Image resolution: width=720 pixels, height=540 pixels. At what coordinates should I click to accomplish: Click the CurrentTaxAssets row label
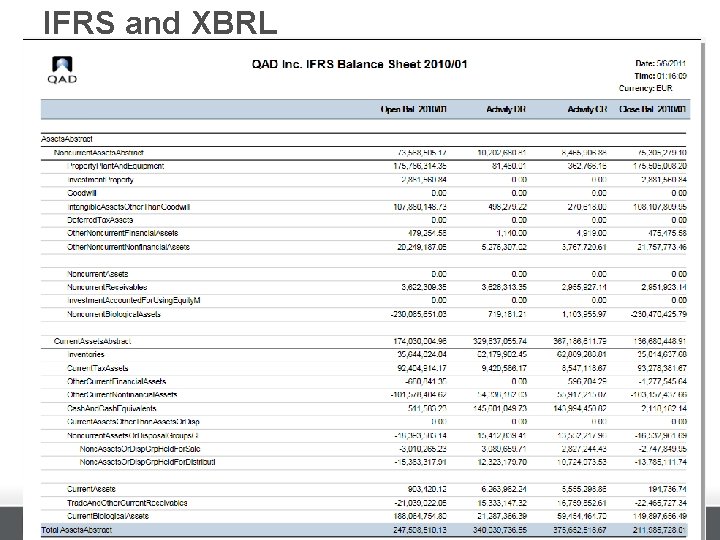point(98,368)
